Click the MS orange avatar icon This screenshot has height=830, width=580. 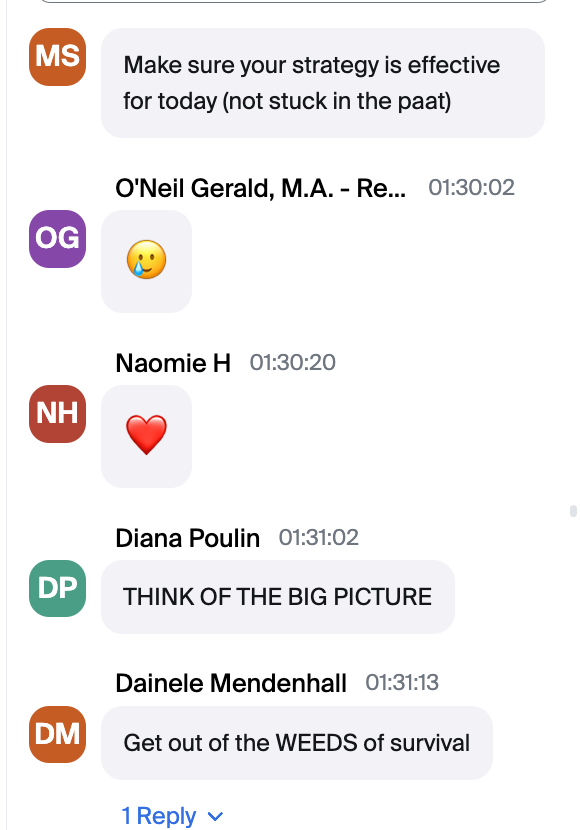point(57,57)
